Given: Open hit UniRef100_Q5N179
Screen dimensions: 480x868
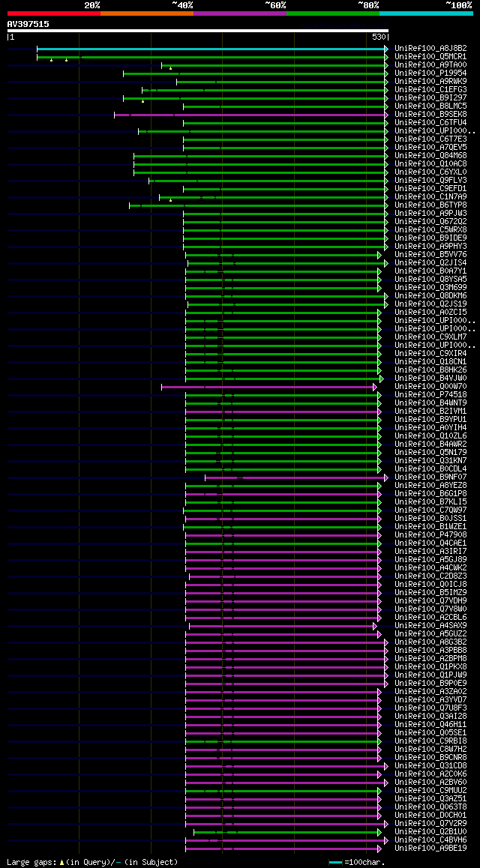Looking at the screenshot, I should 430,453.
